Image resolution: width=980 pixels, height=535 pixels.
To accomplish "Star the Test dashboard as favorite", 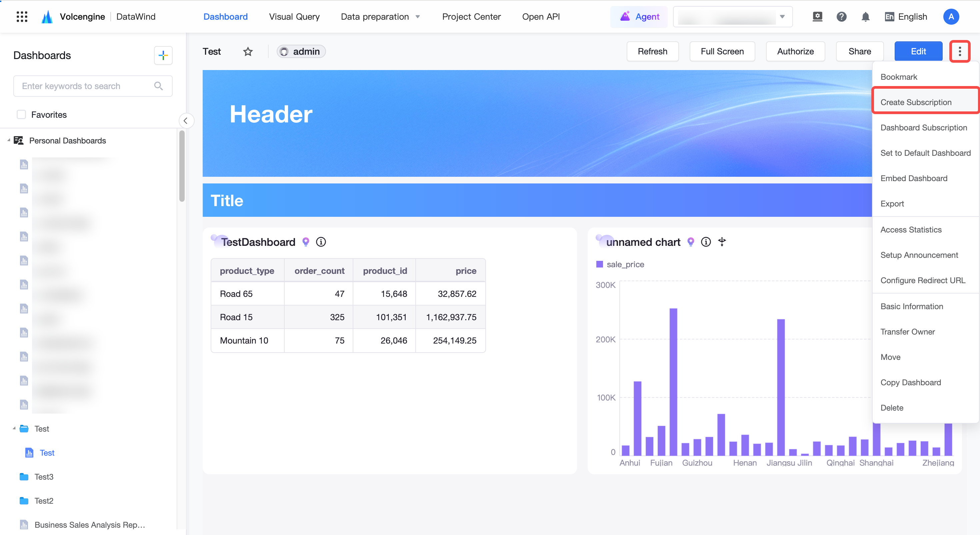I will 248,51.
